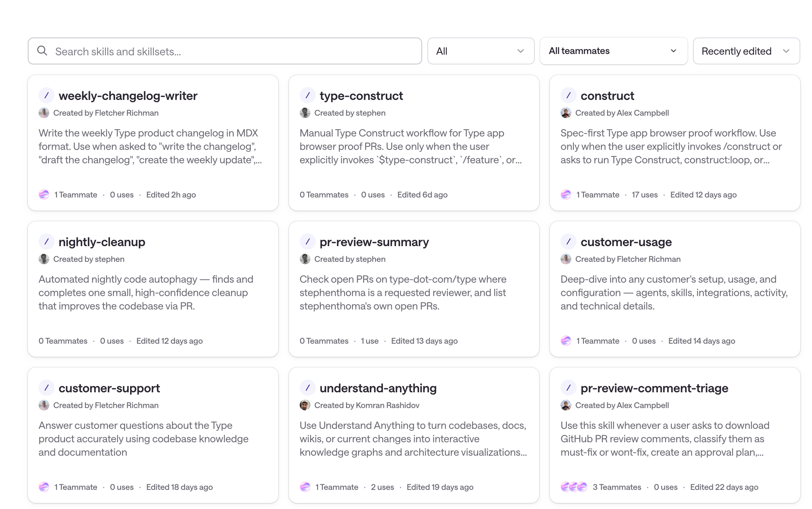This screenshot has height=509, width=812.
Task: Click 'Edited 22 days ago' text
Action: 724,487
